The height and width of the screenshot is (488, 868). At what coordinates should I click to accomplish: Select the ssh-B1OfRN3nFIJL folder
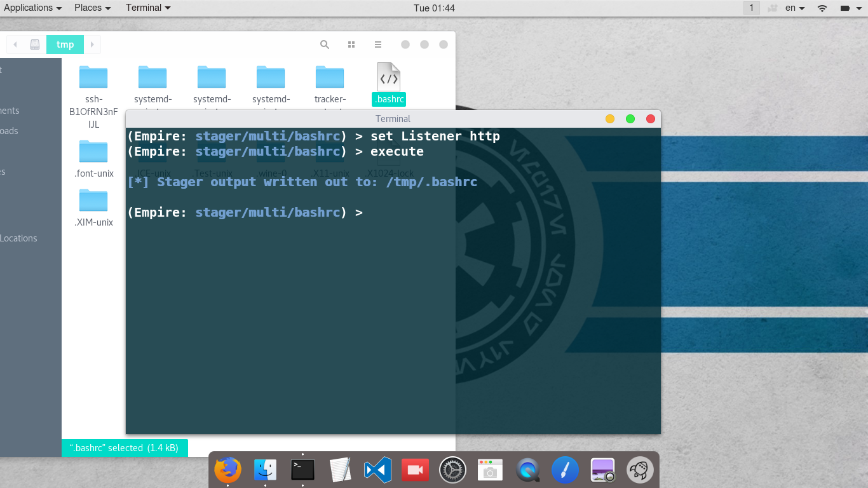(93, 96)
